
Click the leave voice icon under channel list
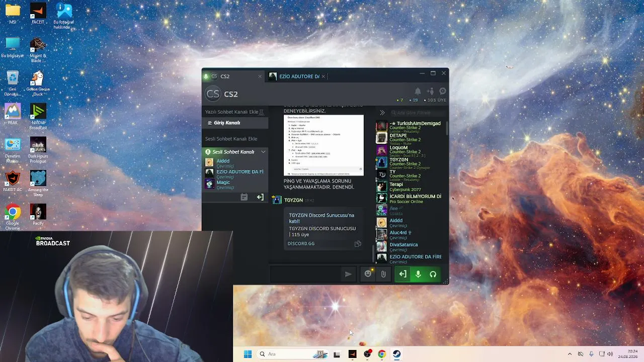point(260,198)
